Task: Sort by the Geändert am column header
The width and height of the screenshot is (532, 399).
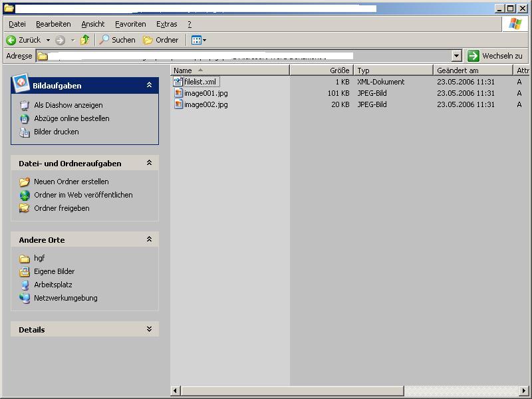Action: point(473,70)
